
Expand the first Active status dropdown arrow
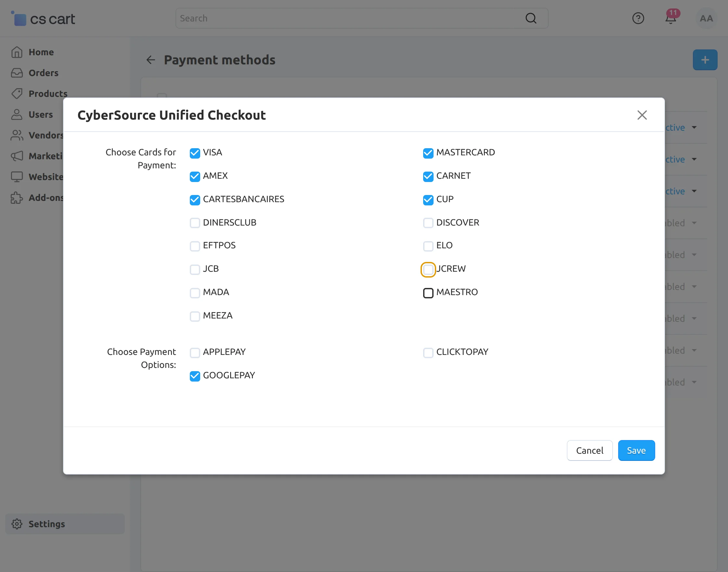pos(694,128)
